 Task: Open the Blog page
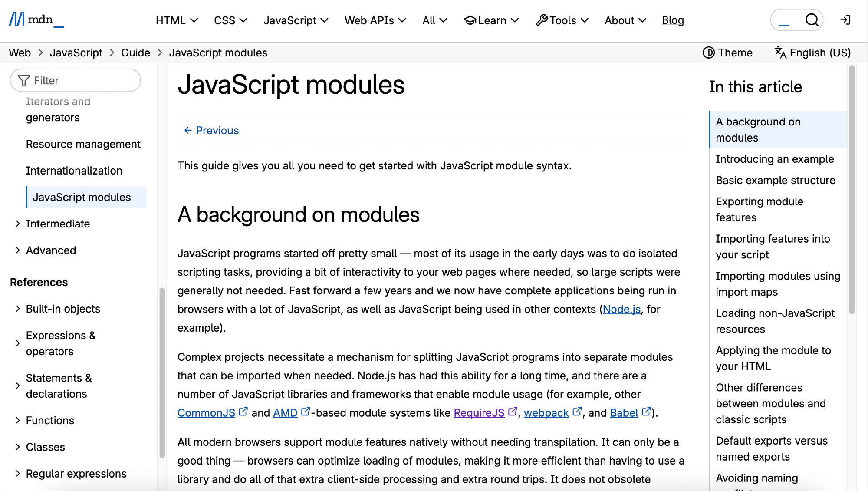coord(673,20)
